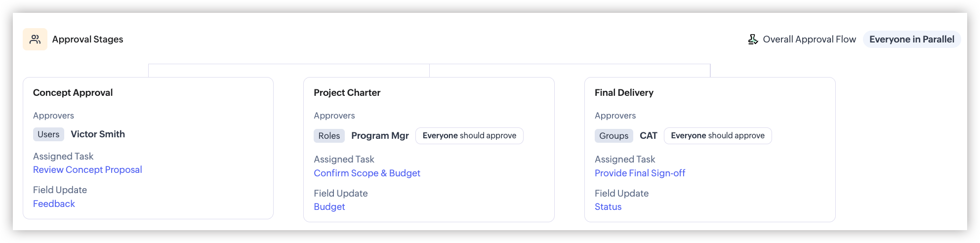The width and height of the screenshot is (980, 243).
Task: Click the Groups tag in Final Delivery
Action: point(613,136)
